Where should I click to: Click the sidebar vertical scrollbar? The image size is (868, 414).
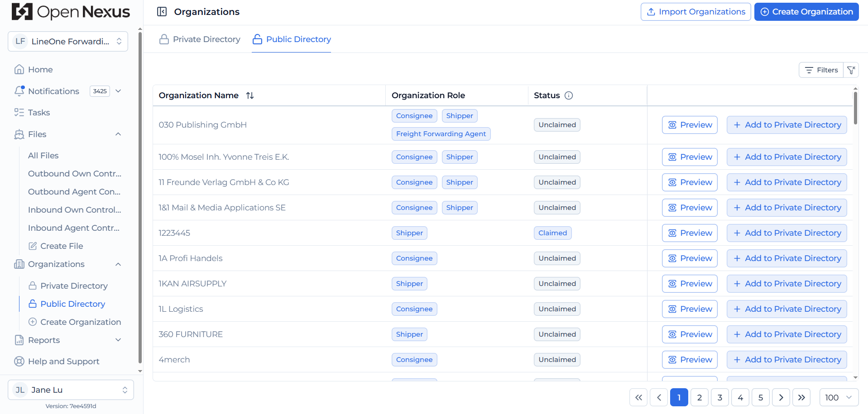click(140, 197)
